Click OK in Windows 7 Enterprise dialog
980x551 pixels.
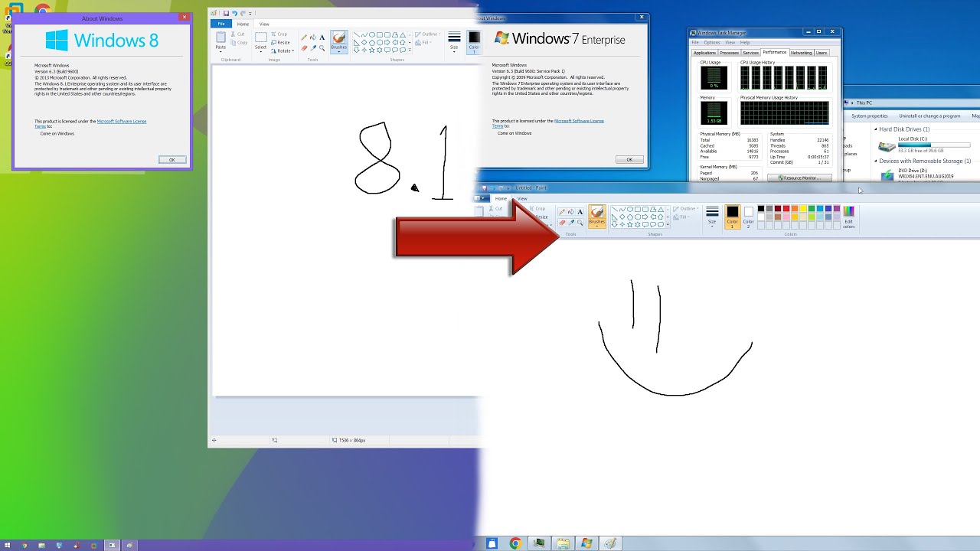(x=629, y=160)
